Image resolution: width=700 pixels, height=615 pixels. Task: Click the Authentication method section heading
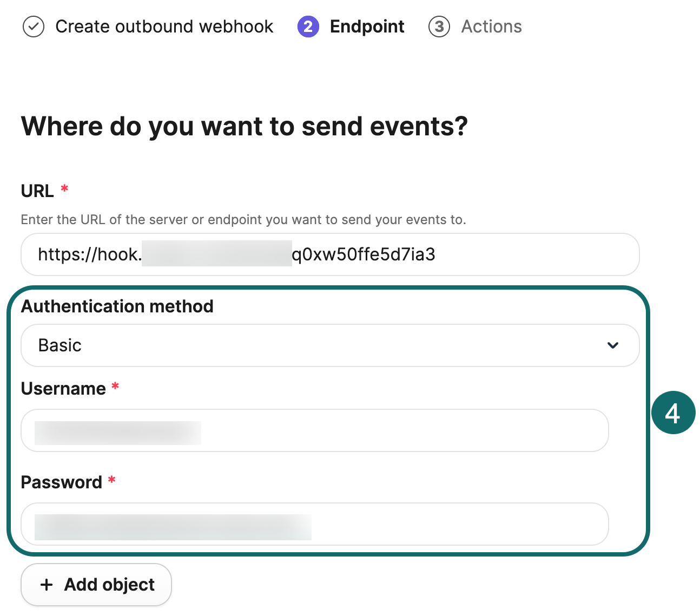[x=117, y=306]
